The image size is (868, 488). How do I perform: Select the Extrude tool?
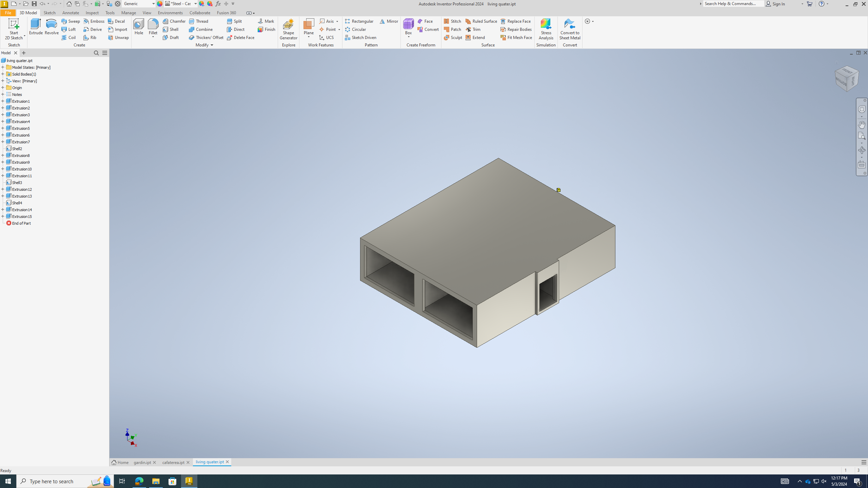point(36,27)
